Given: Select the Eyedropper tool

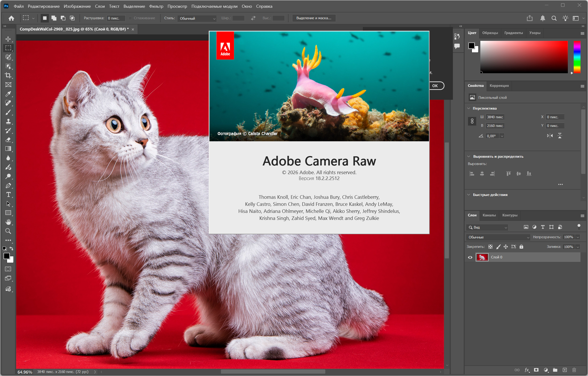Looking at the screenshot, I should pos(8,94).
